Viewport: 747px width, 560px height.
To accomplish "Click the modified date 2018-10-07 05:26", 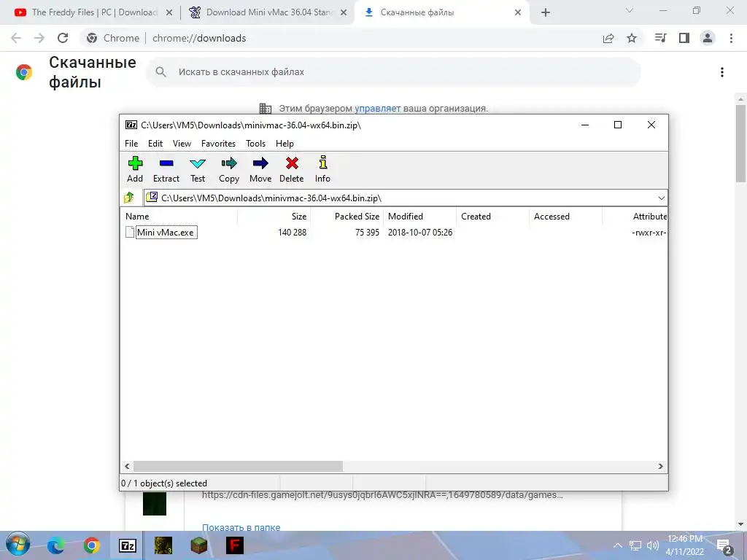I will coord(419,233).
